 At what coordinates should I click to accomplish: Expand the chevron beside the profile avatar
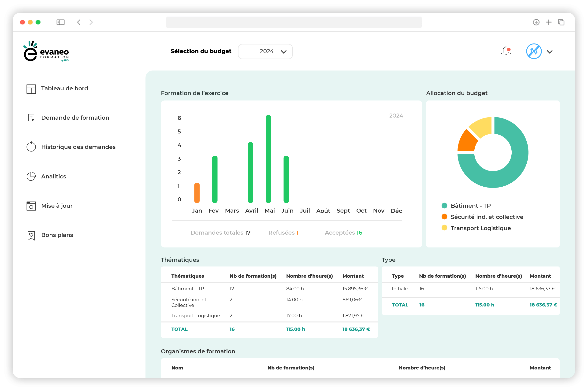coord(549,52)
